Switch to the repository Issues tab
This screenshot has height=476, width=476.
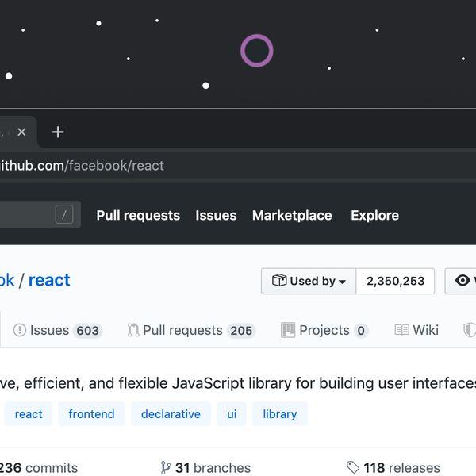point(58,330)
